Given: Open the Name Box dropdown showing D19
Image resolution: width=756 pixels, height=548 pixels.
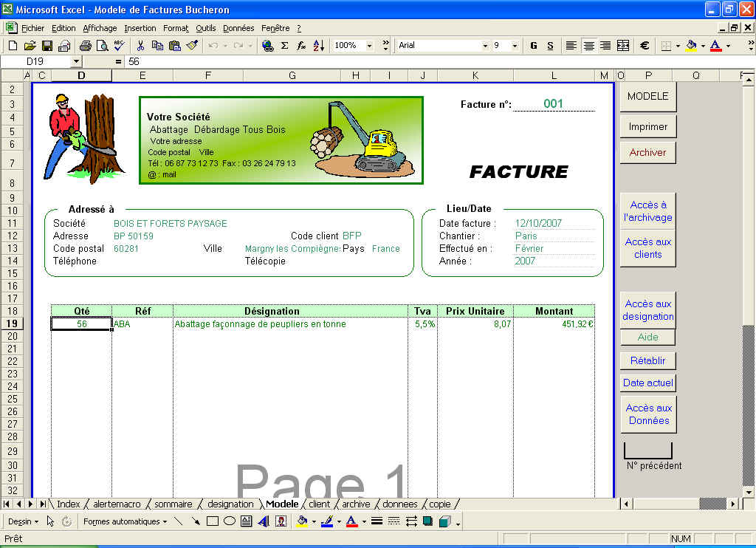Looking at the screenshot, I should (76, 62).
